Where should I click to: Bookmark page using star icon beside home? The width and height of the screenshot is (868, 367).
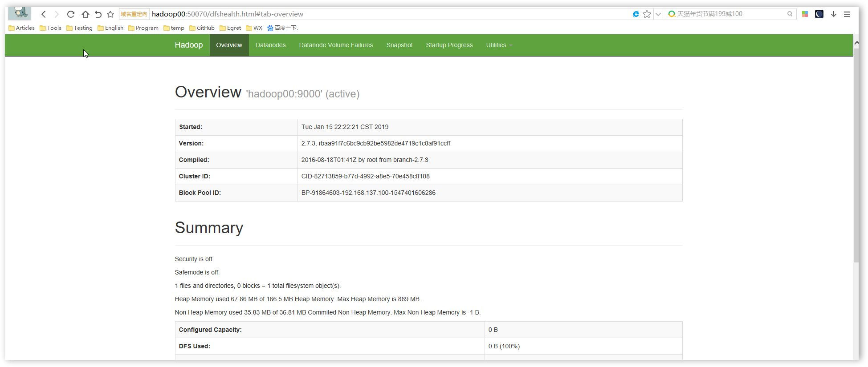tap(110, 14)
